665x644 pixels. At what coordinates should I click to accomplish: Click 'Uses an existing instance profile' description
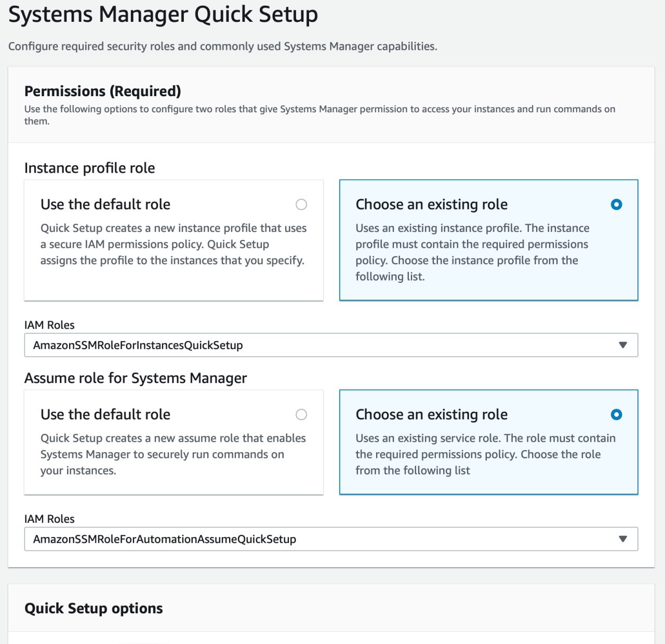point(473,252)
